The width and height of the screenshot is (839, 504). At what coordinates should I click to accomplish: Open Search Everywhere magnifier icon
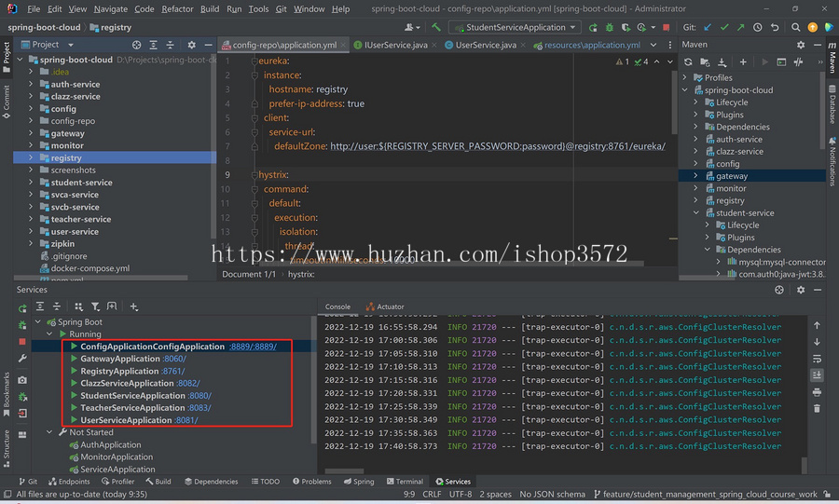point(796,27)
